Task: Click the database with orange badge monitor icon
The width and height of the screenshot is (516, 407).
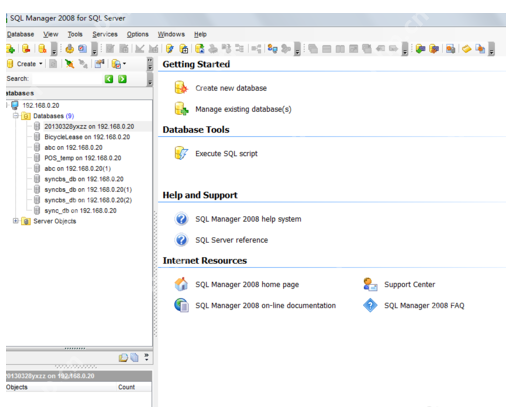Action: tap(434, 49)
